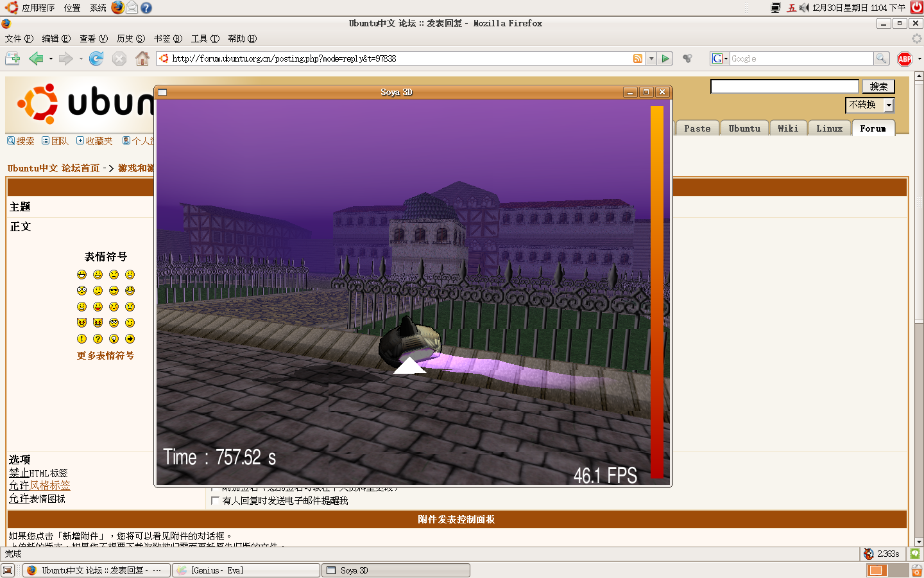Launch Firefox from the top panel
The image size is (924, 578).
pos(117,7)
